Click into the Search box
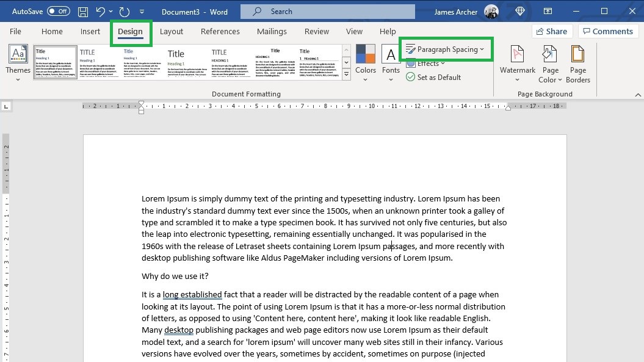Image resolution: width=644 pixels, height=362 pixels. click(327, 12)
